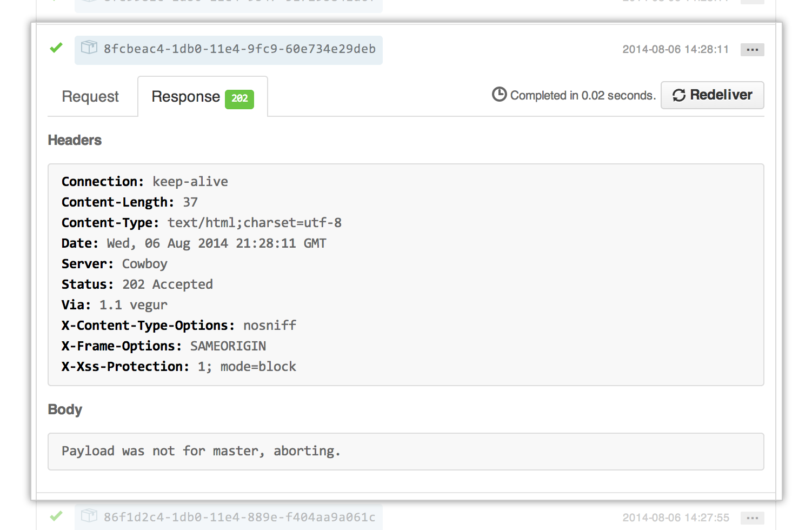Click the clock icon beside completion time

[499, 95]
